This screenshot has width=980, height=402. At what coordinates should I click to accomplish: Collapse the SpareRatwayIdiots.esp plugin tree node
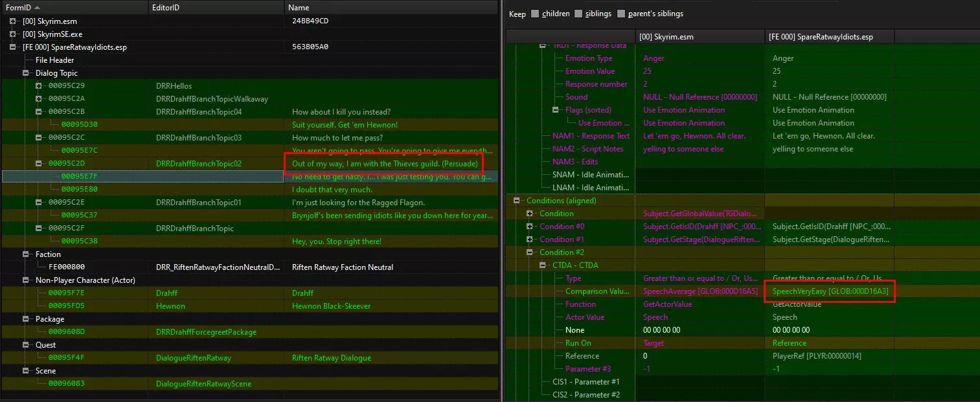(13, 47)
